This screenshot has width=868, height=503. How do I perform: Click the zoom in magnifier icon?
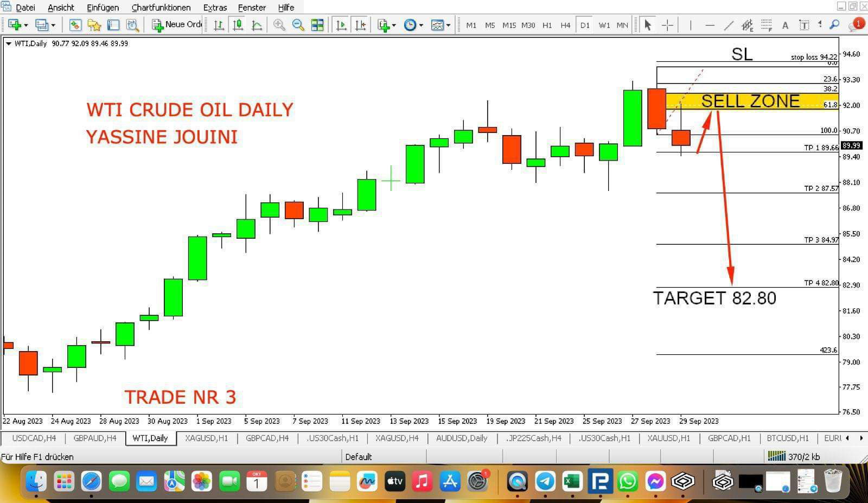pos(279,25)
